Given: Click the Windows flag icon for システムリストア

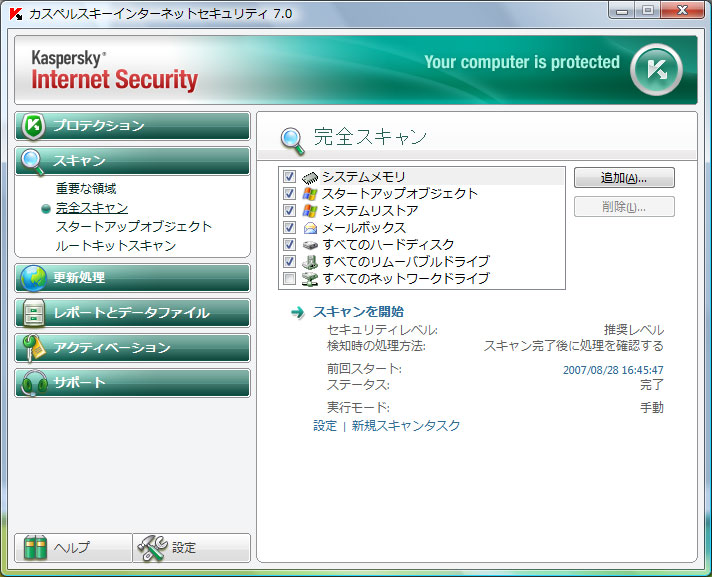Looking at the screenshot, I should coord(310,211).
